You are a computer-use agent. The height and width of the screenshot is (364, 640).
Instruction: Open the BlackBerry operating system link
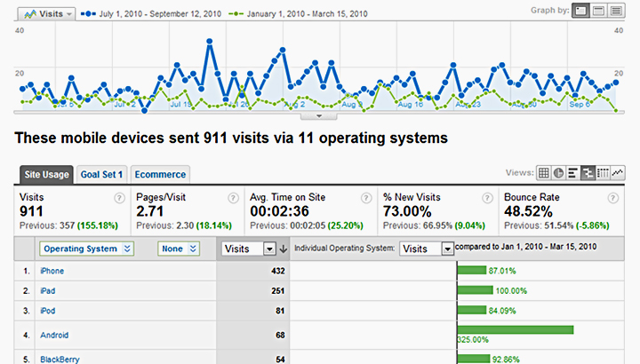[x=60, y=359]
